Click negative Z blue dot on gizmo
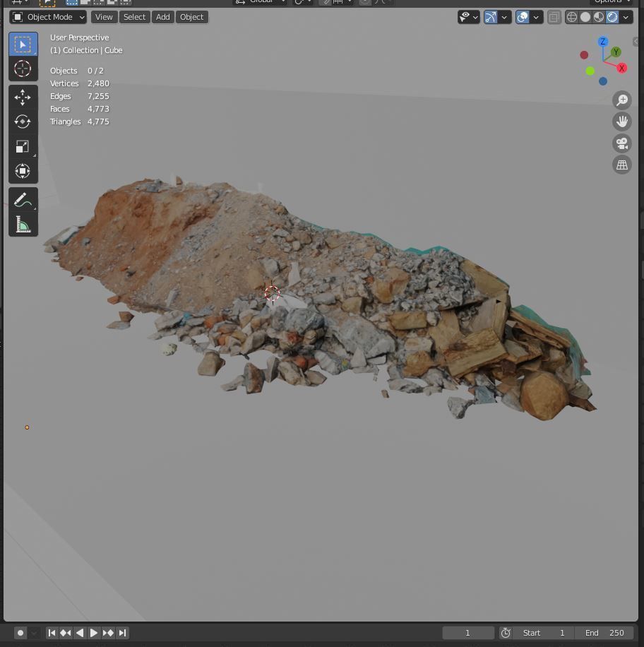The image size is (644, 647). [603, 81]
